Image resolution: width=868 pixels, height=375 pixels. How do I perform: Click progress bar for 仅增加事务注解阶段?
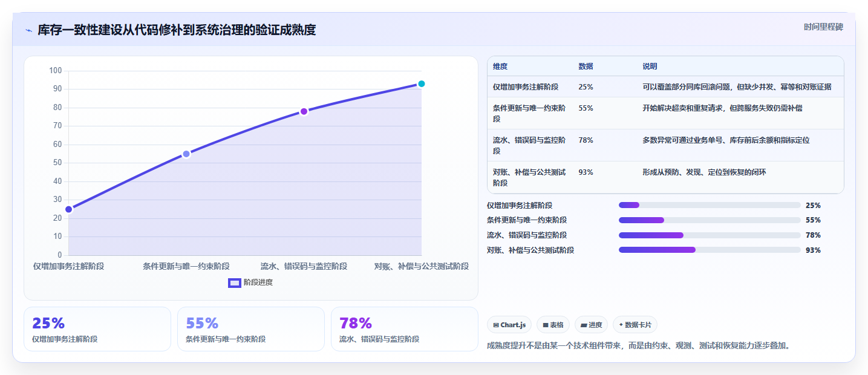point(710,205)
